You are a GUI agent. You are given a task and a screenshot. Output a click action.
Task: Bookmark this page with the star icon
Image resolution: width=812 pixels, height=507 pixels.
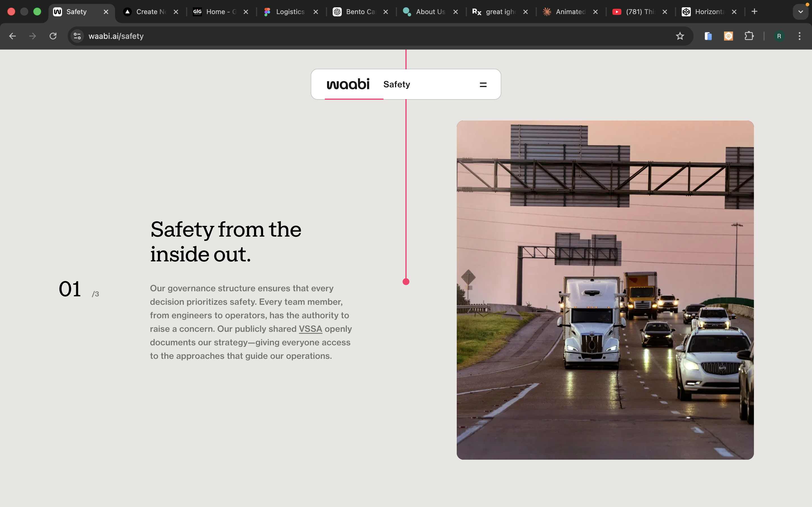(x=680, y=36)
